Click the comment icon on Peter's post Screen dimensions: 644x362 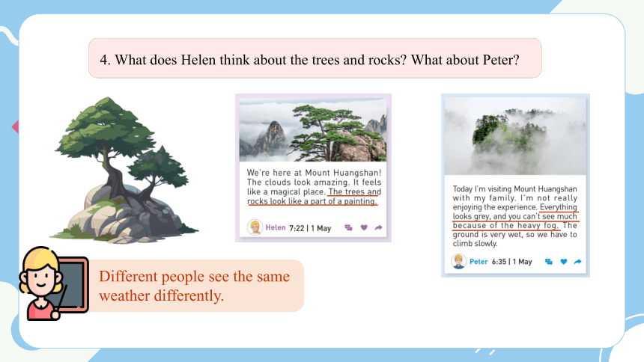tap(548, 262)
